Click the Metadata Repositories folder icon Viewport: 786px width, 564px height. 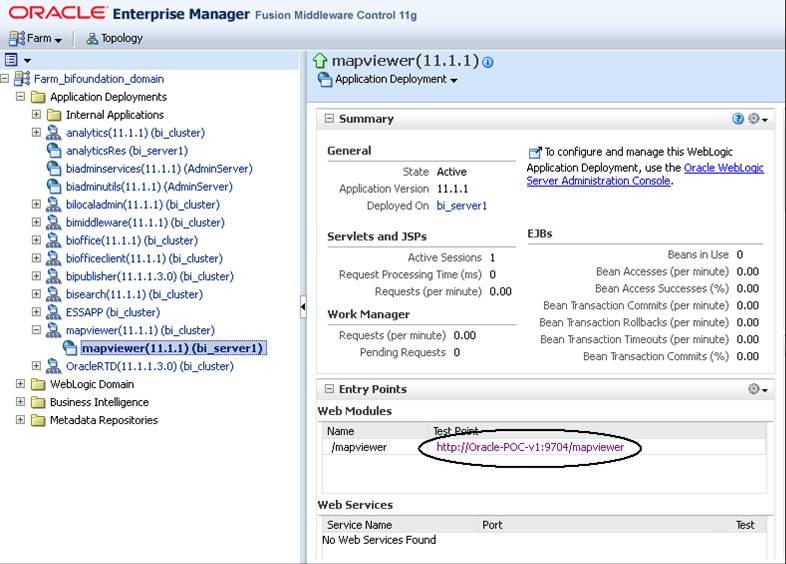(38, 421)
